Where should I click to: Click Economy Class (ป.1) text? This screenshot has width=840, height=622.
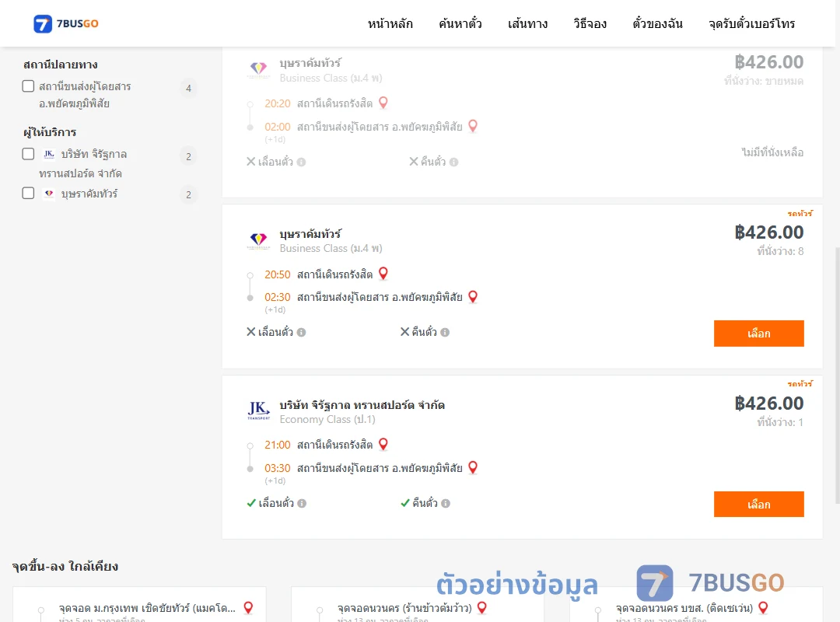327,420
